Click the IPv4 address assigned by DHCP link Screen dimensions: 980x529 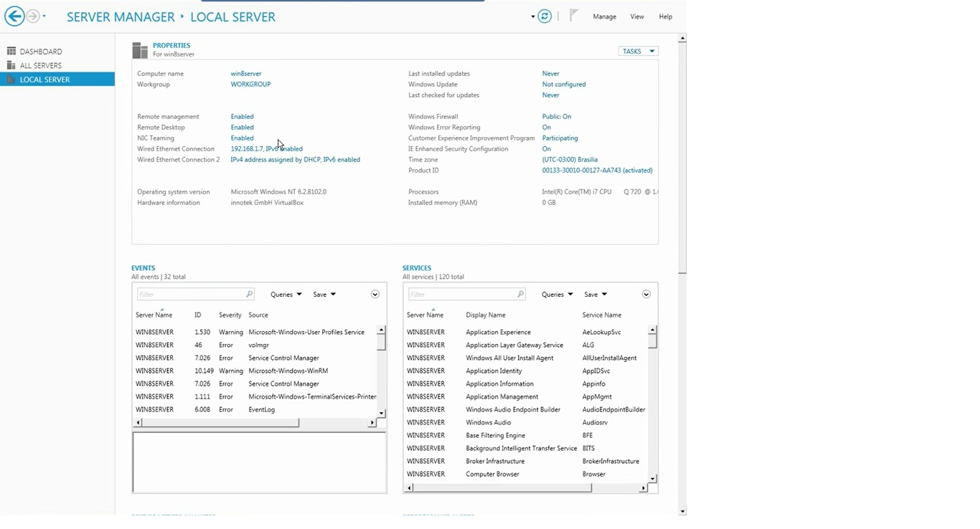(x=295, y=160)
